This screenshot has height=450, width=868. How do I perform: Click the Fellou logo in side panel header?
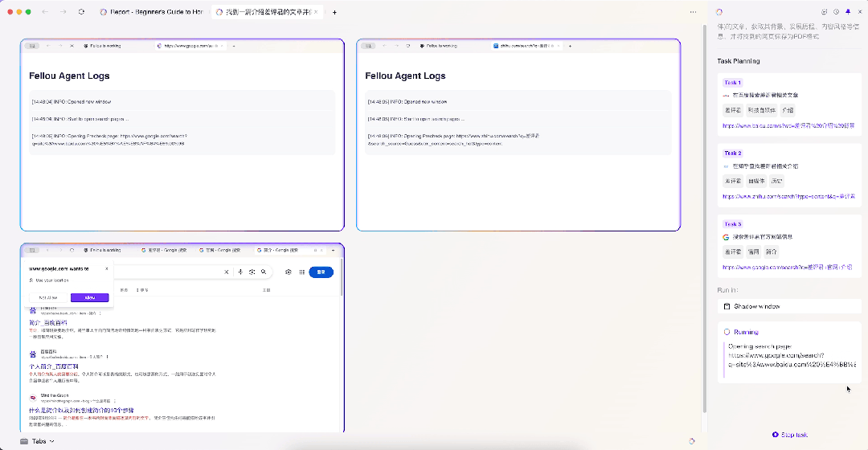pyautogui.click(x=719, y=11)
